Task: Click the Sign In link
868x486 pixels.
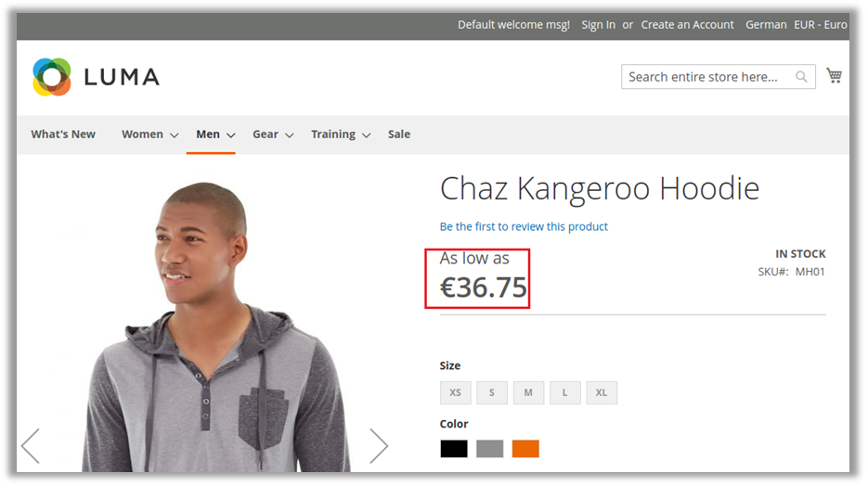Action: coord(598,25)
